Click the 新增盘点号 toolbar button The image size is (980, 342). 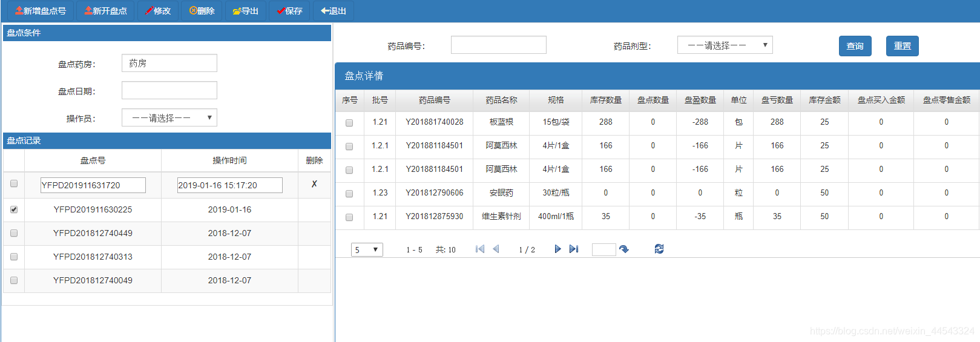41,11
